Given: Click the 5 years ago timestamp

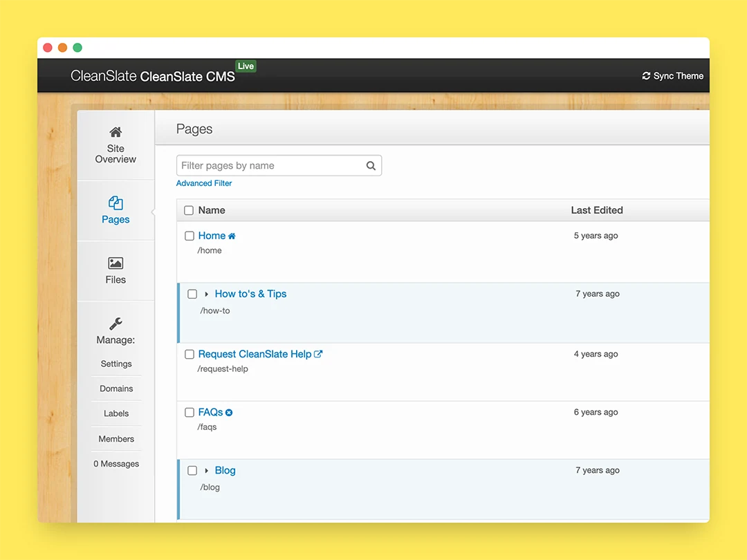Looking at the screenshot, I should coord(596,236).
